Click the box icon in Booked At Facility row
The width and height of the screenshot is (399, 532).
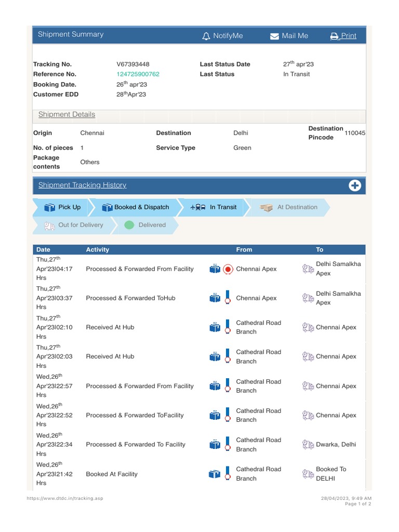tap(215, 474)
